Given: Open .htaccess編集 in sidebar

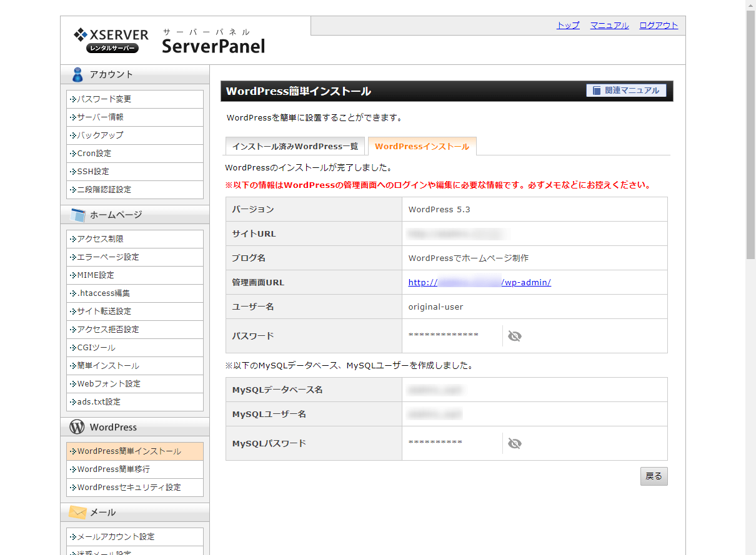Looking at the screenshot, I should coord(135,293).
